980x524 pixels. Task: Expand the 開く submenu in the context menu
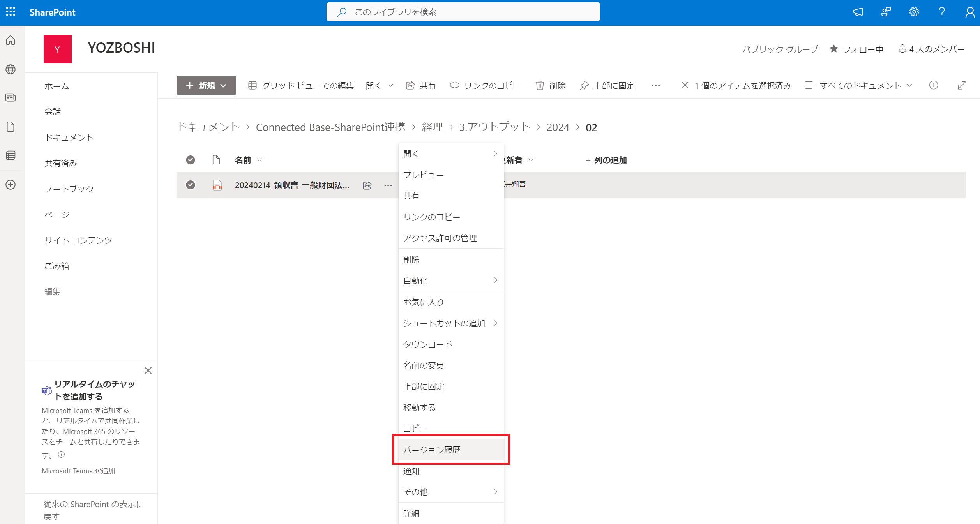(451, 154)
